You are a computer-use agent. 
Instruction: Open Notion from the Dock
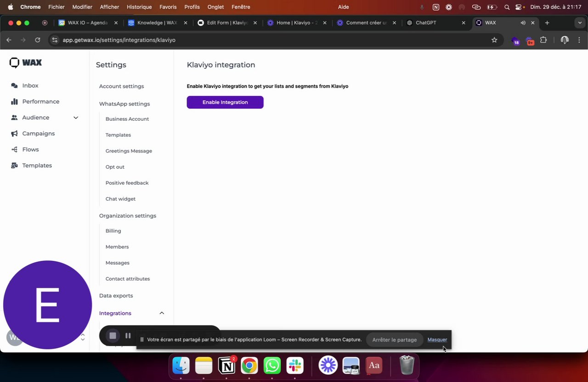226,365
